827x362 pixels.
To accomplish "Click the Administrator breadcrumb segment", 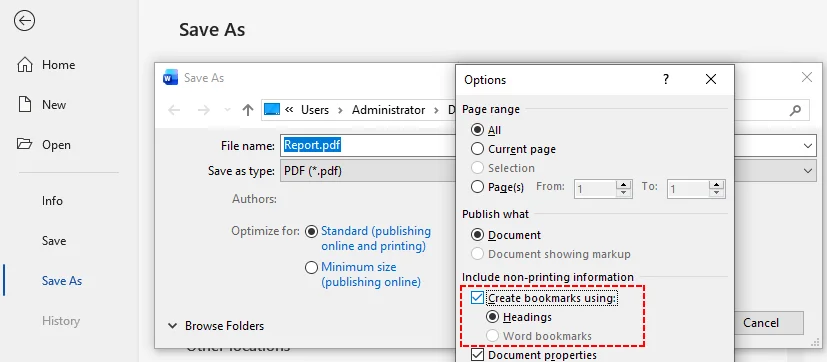I will 388,110.
